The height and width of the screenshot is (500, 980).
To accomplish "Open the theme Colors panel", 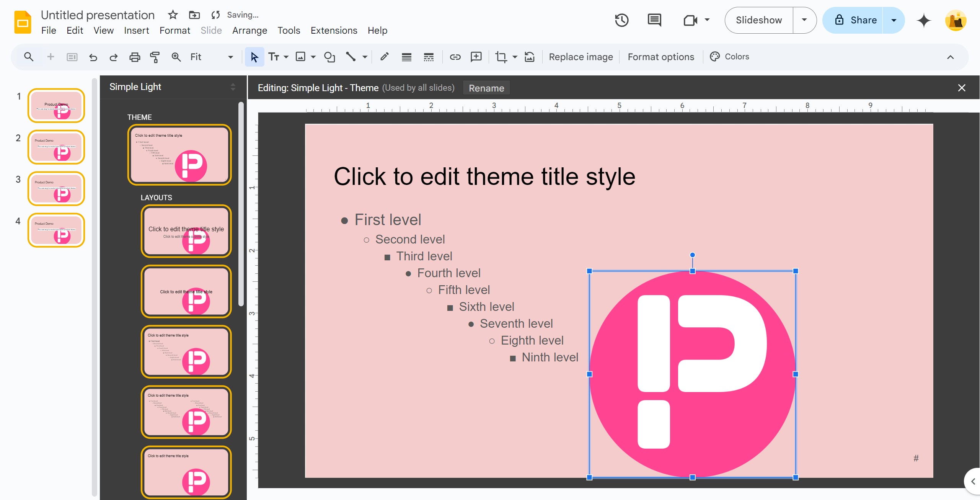I will coord(729,57).
